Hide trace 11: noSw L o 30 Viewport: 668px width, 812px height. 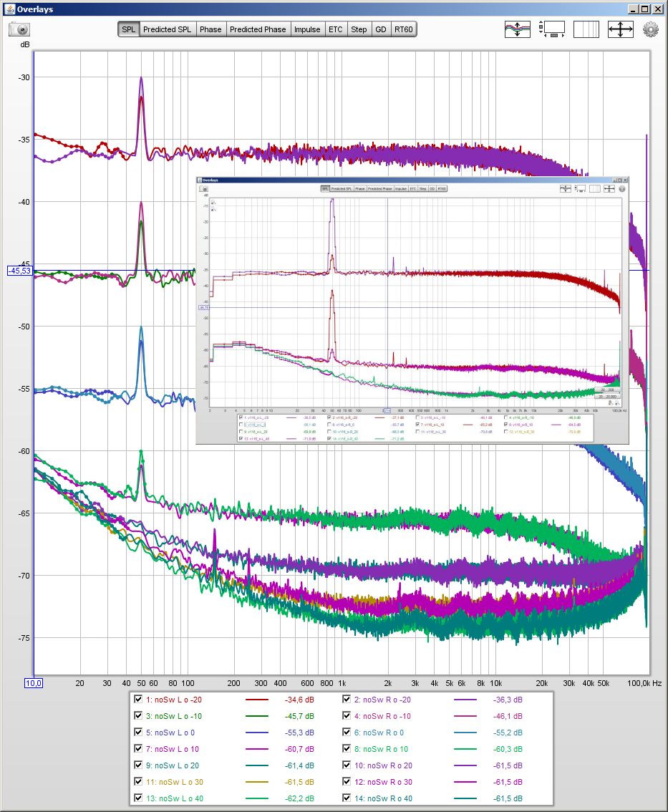pos(138,781)
